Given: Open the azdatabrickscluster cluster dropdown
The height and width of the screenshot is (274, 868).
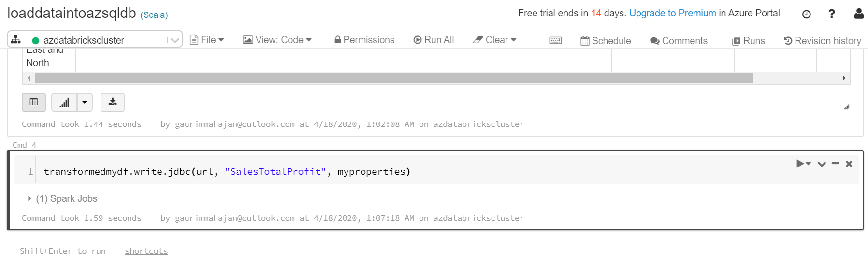Looking at the screenshot, I should [x=174, y=40].
